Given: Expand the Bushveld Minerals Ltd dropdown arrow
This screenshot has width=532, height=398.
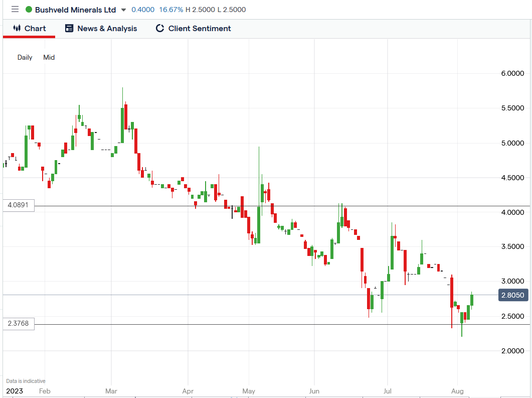Looking at the screenshot, I should 123,10.
